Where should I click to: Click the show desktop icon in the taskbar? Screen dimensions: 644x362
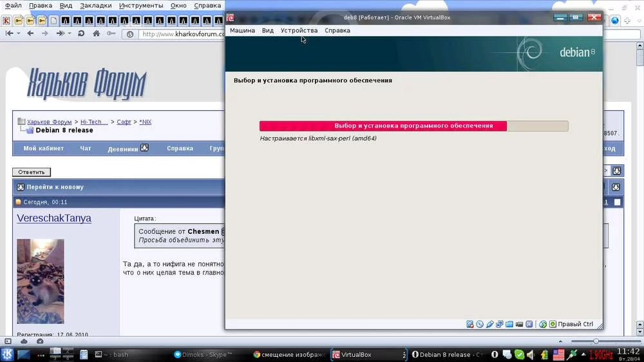24,354
